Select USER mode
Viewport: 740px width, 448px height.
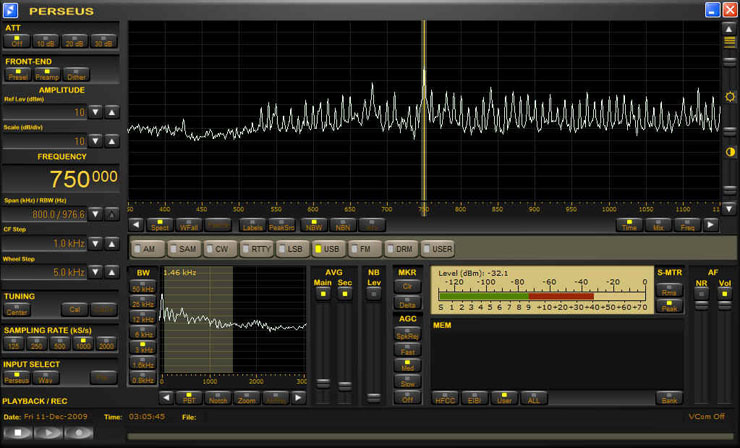click(437, 249)
